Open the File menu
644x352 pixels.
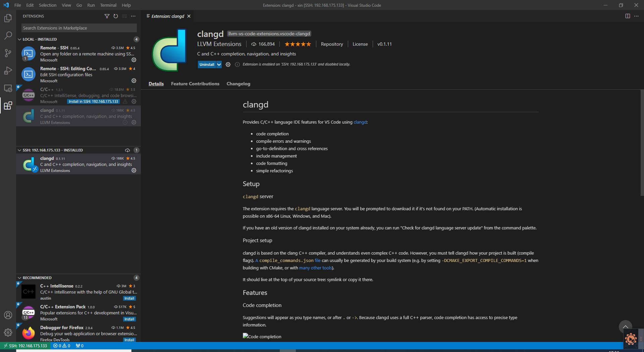tap(18, 5)
